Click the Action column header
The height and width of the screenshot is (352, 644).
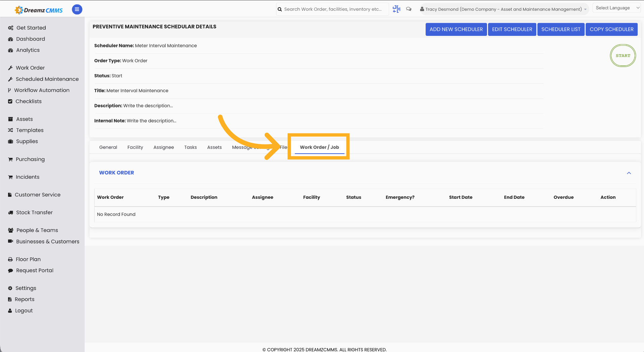608,197
